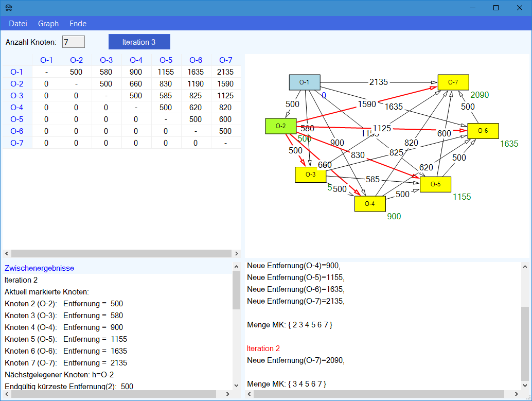Open the Datei menu
The image size is (532, 401).
click(18, 24)
